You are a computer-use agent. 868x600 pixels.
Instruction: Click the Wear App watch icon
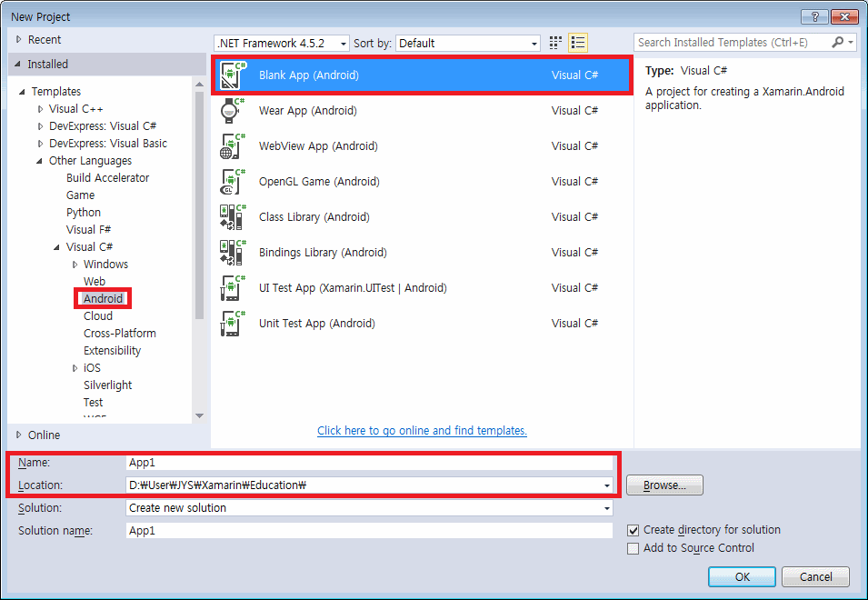click(233, 111)
